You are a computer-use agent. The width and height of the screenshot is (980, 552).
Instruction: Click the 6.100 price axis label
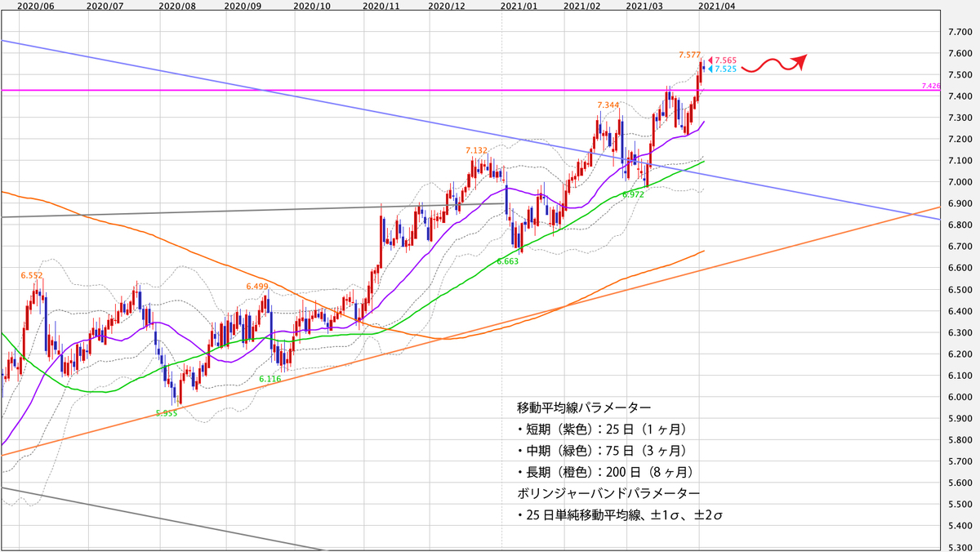959,376
